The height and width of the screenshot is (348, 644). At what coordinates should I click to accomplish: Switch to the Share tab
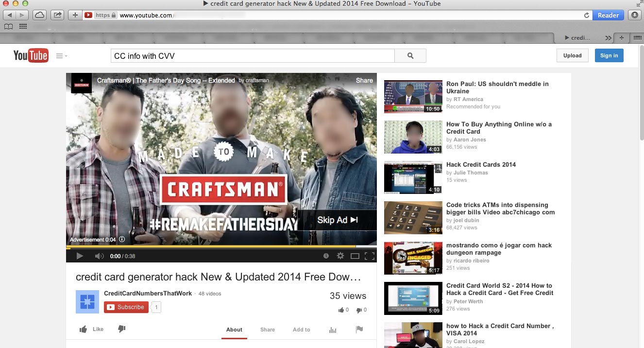point(267,330)
